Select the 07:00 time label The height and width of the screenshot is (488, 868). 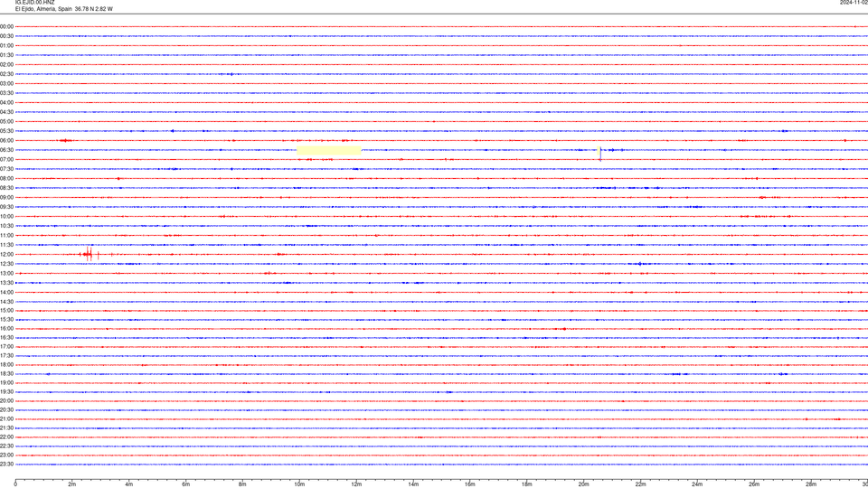pyautogui.click(x=6, y=159)
